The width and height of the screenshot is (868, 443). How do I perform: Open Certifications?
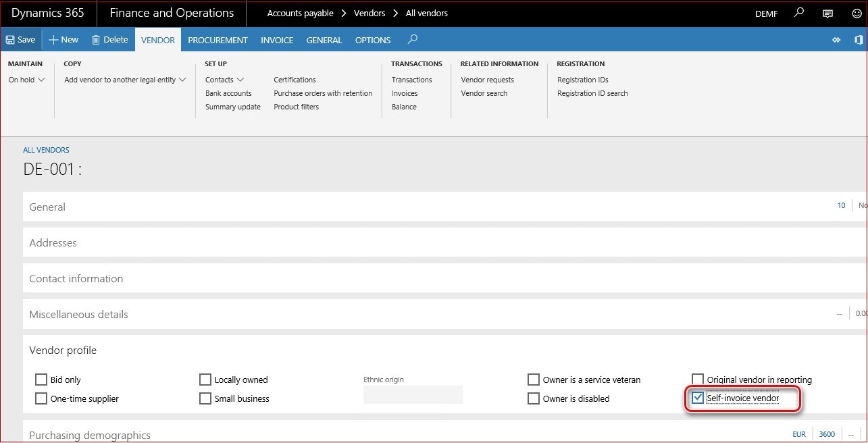click(295, 80)
